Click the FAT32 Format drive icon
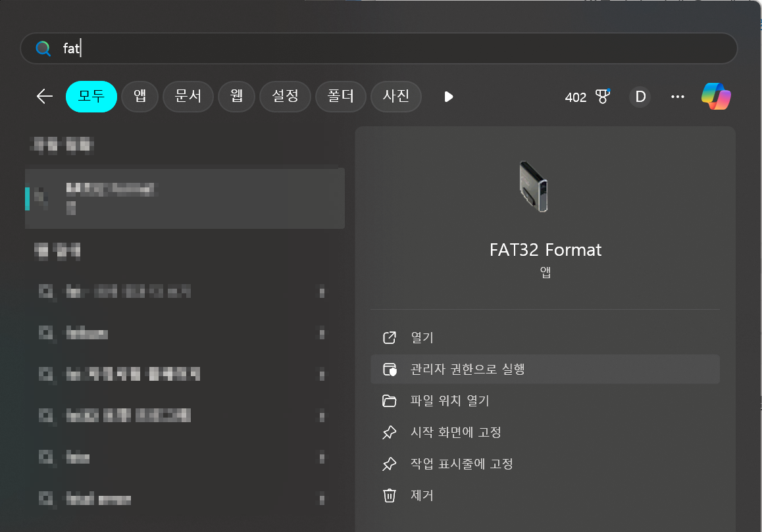This screenshot has width=762, height=532. (534, 187)
